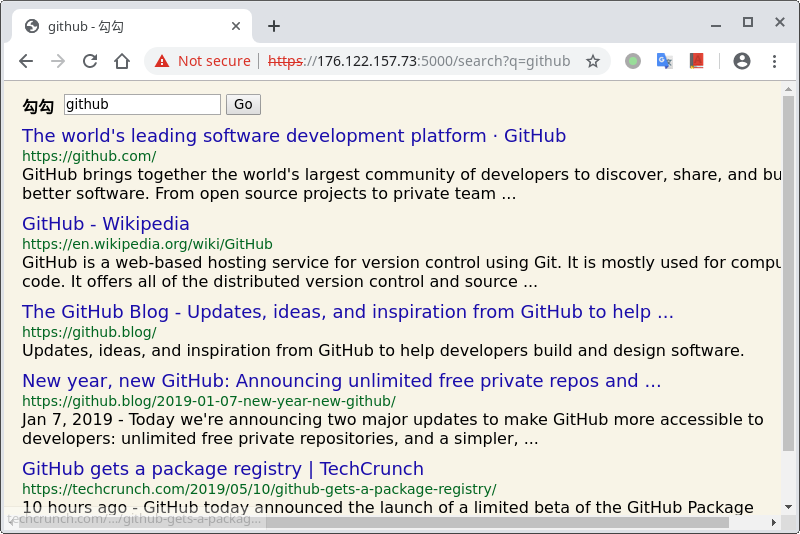Select the github tab
The height and width of the screenshot is (534, 800).
click(130, 26)
